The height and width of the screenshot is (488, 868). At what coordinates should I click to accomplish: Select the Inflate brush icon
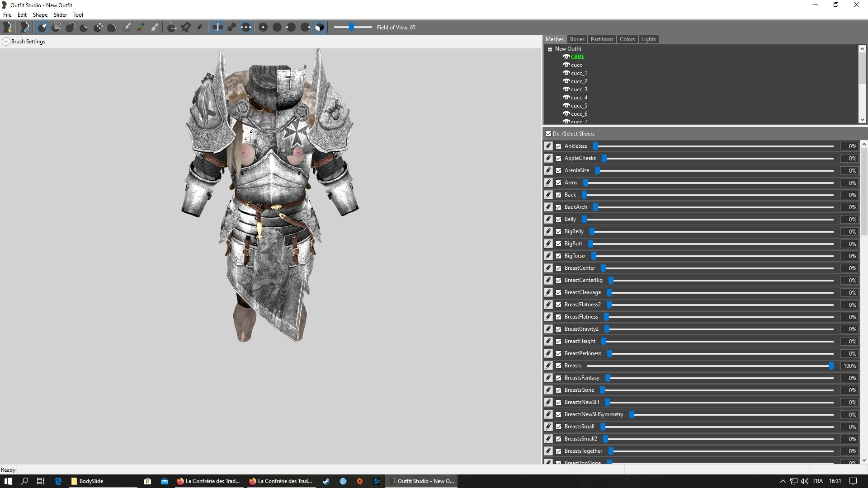pyautogui.click(x=70, y=28)
